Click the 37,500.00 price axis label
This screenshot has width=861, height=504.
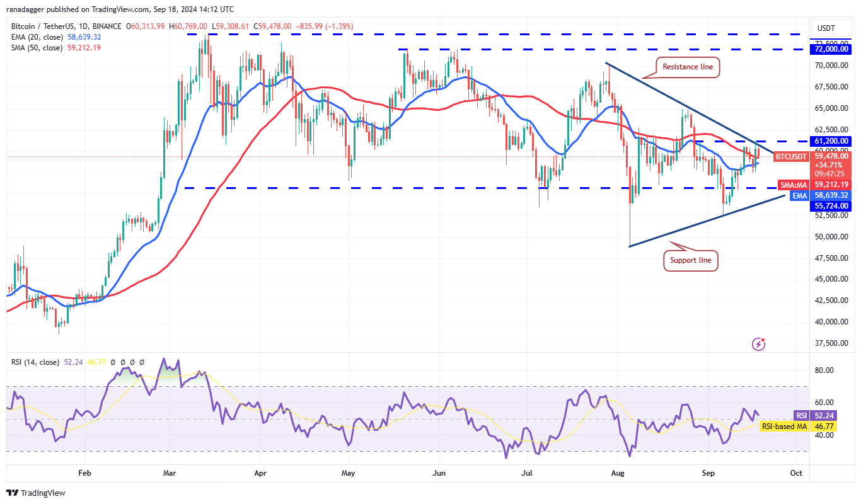click(831, 343)
